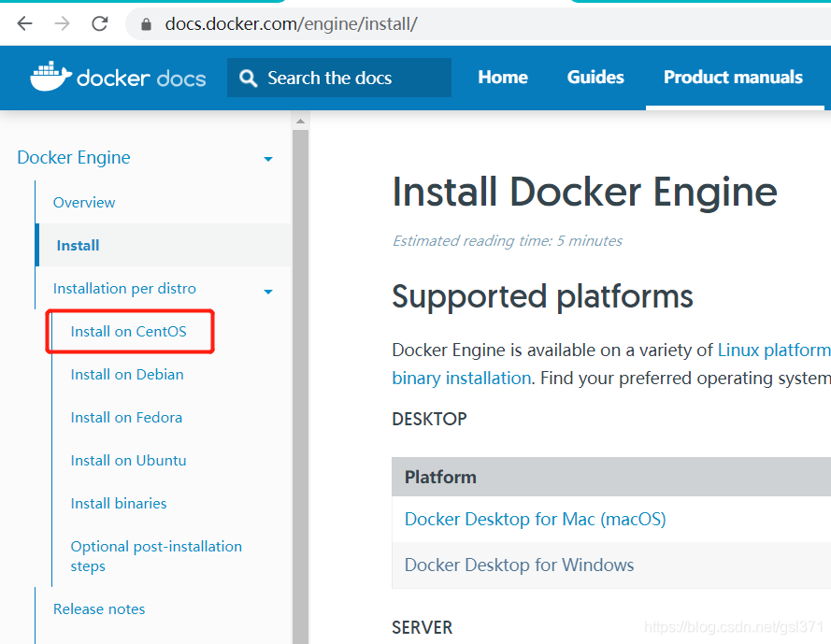The height and width of the screenshot is (644, 831).
Task: Open Install binaries page
Action: [119, 503]
